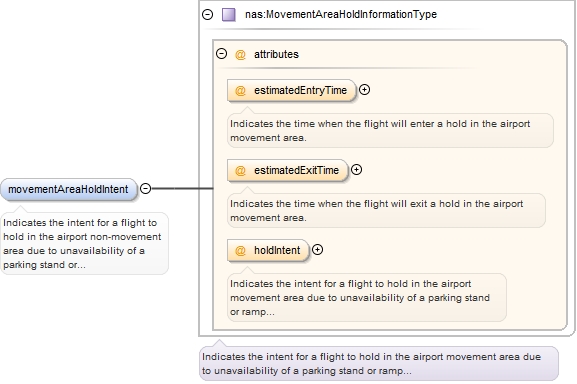Click the nas:MovementAreaHoldInformationType type name
This screenshot has height=384, width=577.
341,14
